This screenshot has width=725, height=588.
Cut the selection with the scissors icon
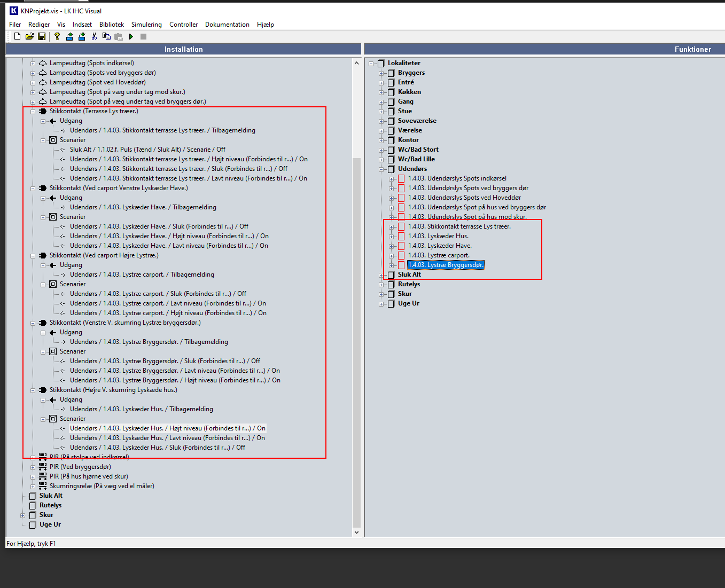(94, 36)
